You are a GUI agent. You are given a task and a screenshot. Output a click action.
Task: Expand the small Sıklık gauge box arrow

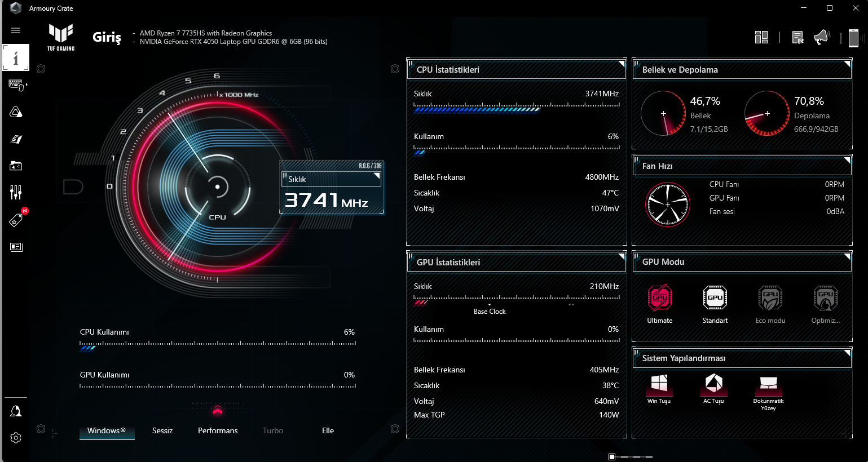[x=377, y=176]
